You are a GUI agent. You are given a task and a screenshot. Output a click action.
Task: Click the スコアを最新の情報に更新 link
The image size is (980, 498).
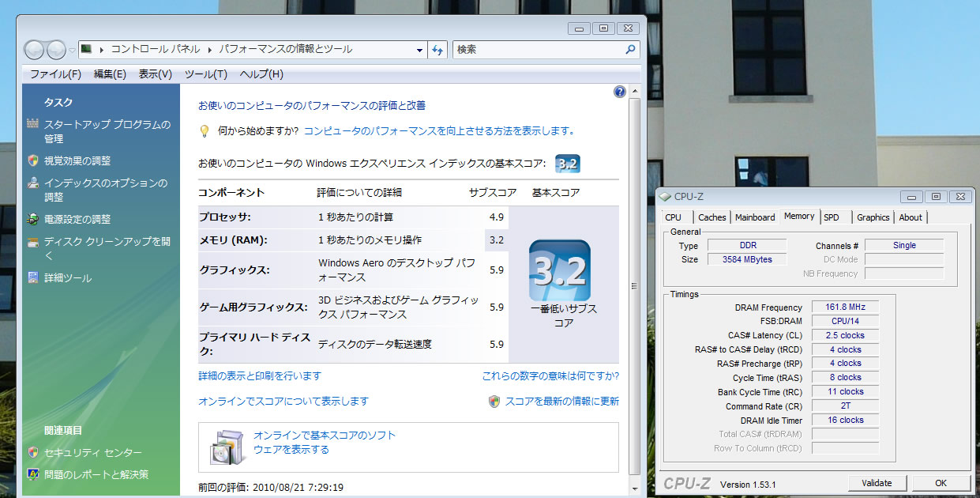click(x=561, y=401)
